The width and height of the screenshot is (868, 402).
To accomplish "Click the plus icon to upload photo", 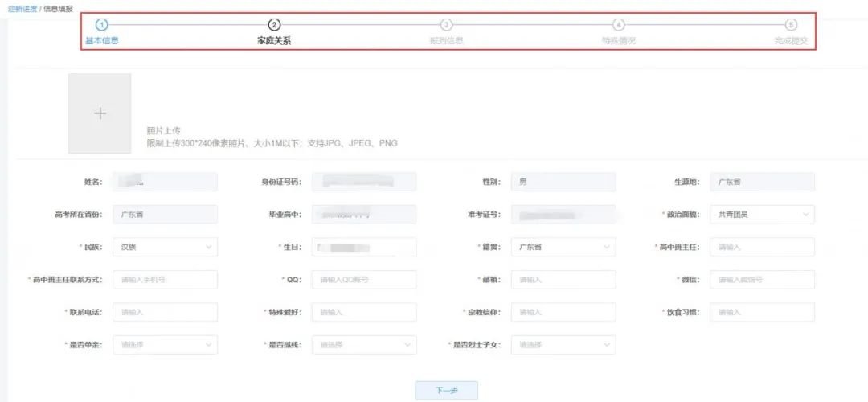I will 100,113.
